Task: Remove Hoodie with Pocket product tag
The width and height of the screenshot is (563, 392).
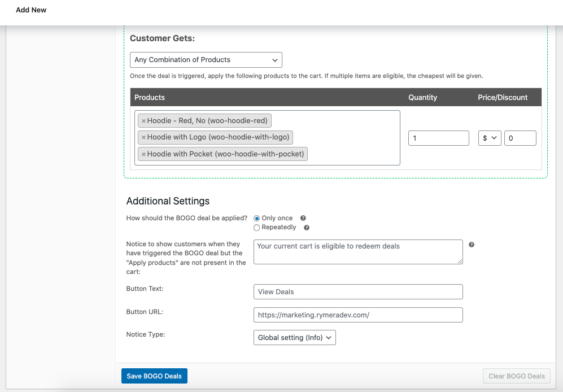Action: [143, 155]
